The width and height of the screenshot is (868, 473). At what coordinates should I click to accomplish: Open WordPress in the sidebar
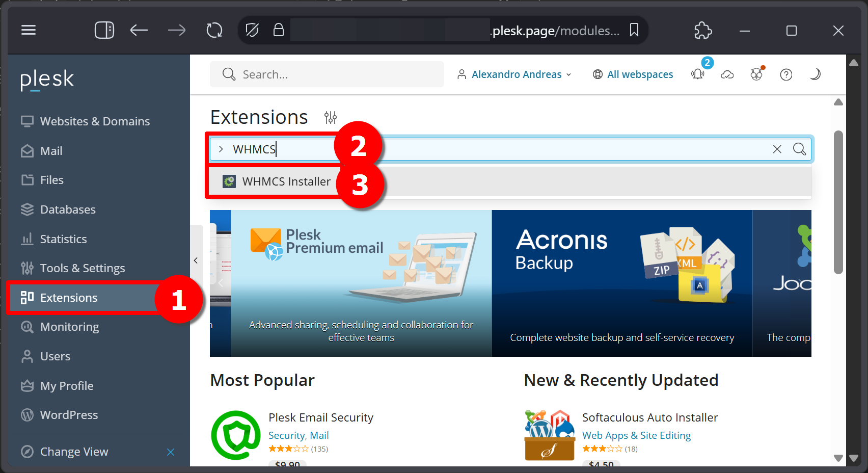click(x=69, y=415)
